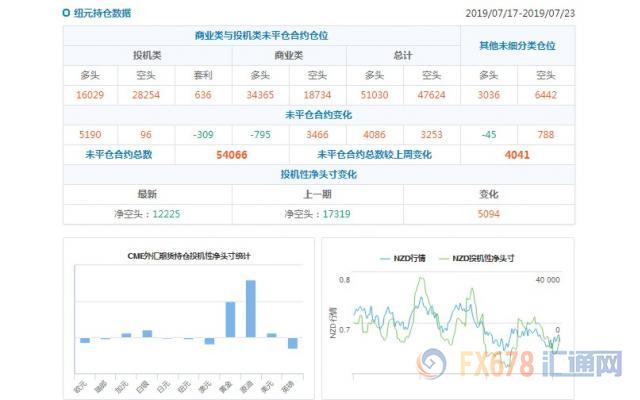Viewport: 640px width, 400px height.
Task: Click the 未平仓合约总数 label
Action: (119, 155)
